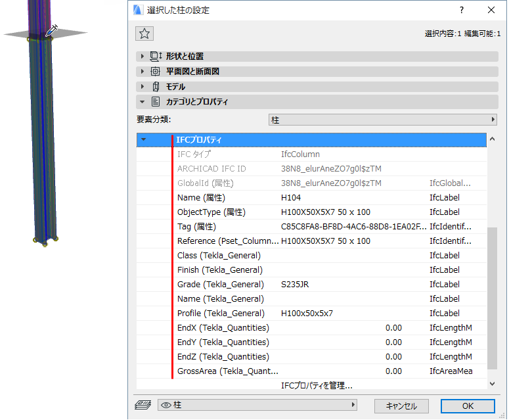Click the キャンセル button
509x420 pixels.
tap(401, 406)
